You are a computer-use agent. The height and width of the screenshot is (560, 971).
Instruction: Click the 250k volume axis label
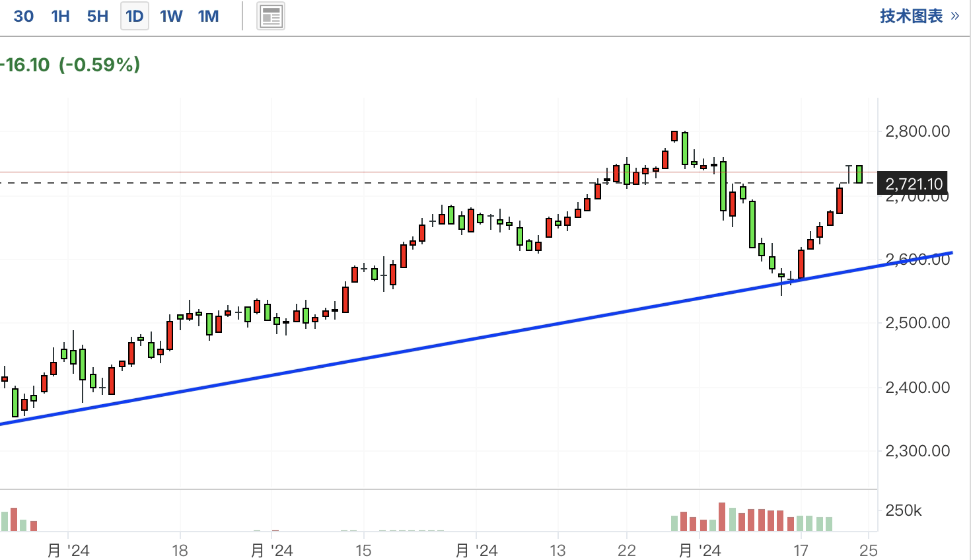[x=904, y=510]
